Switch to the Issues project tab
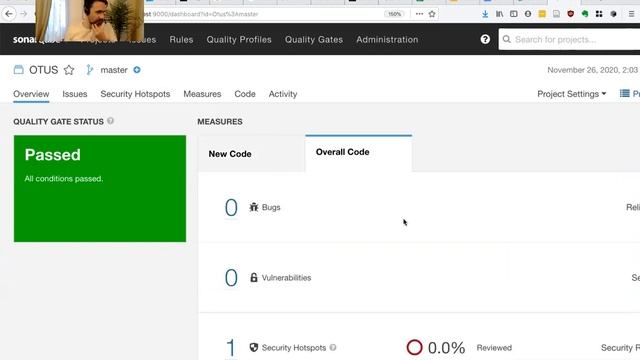640x360 pixels. click(x=75, y=94)
